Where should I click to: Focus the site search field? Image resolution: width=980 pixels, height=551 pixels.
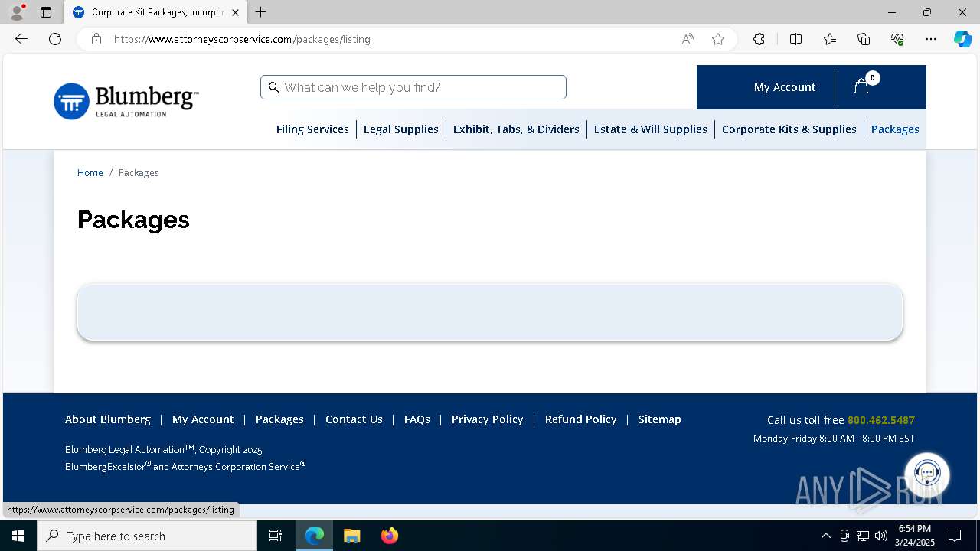(413, 87)
